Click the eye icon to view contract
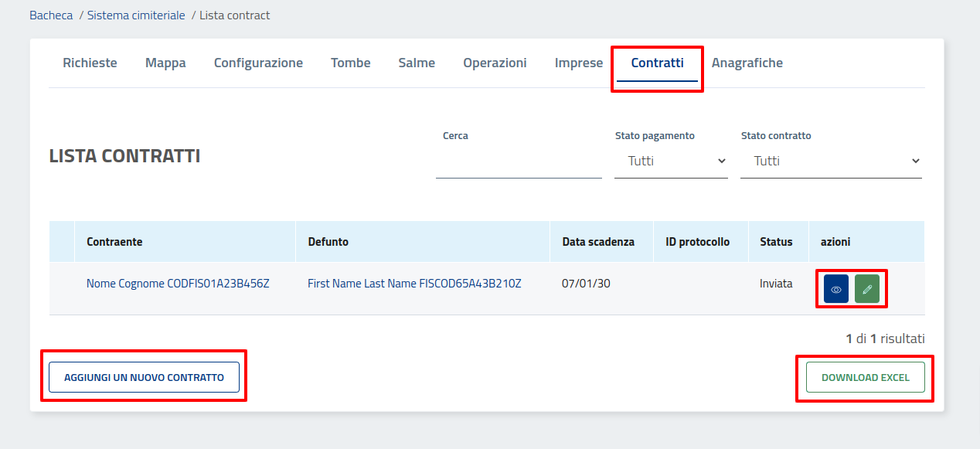 point(835,288)
